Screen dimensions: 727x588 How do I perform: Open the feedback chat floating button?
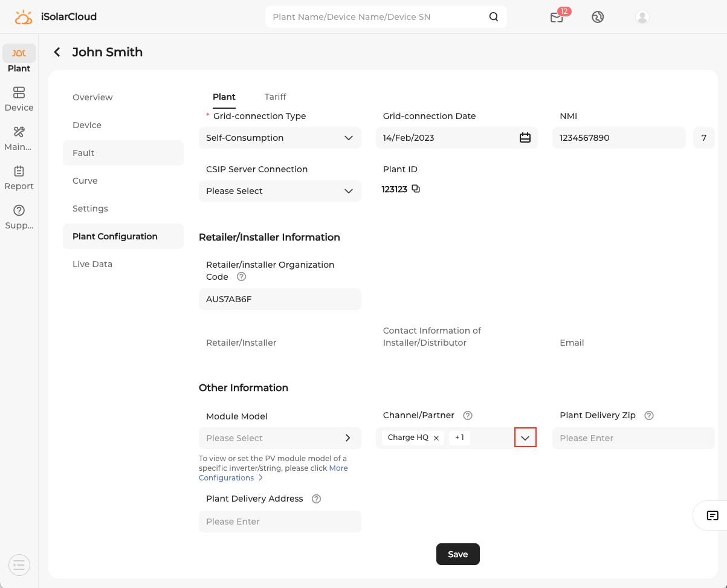click(712, 515)
